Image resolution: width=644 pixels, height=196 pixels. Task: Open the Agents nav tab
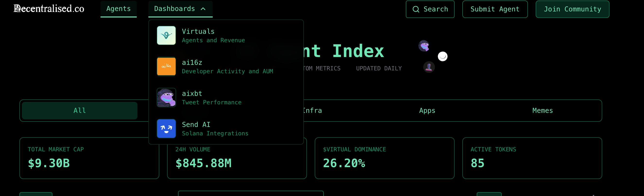click(119, 9)
